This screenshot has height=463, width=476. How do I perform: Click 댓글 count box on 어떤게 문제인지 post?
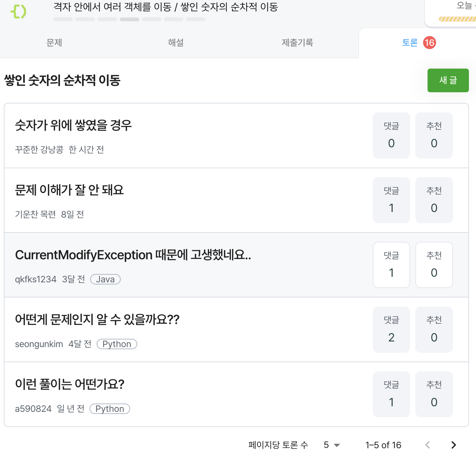click(391, 330)
